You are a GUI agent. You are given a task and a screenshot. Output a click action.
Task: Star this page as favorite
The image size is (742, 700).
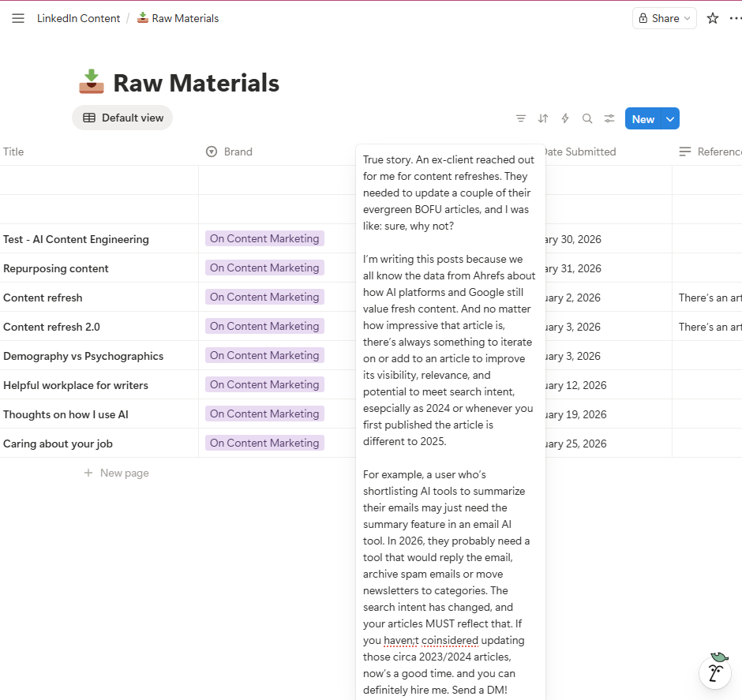coord(713,18)
